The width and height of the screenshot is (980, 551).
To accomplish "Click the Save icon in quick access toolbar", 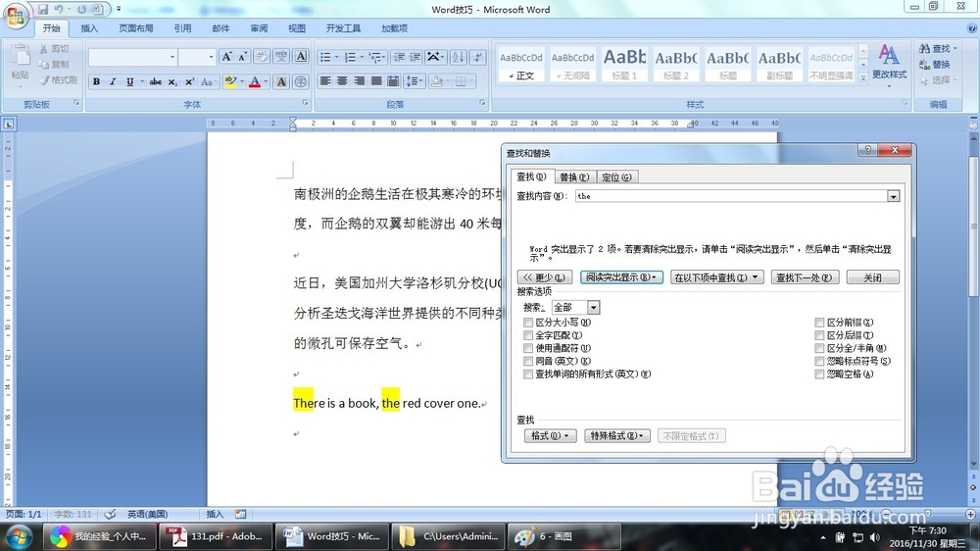I will [43, 9].
